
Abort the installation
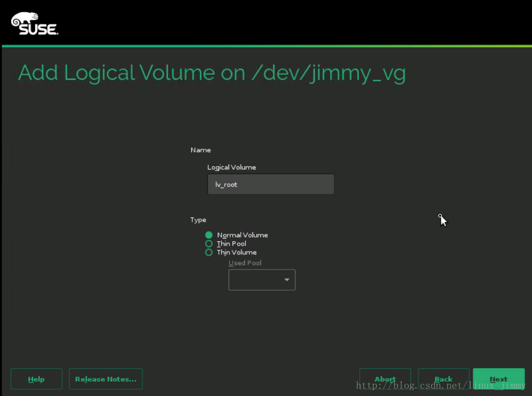(x=385, y=378)
